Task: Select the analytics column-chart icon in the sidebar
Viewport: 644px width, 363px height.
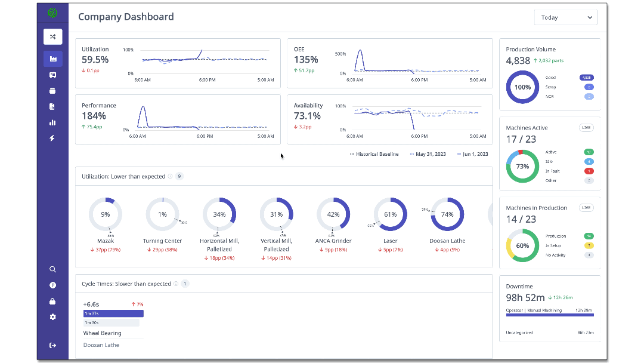Action: pyautogui.click(x=52, y=122)
